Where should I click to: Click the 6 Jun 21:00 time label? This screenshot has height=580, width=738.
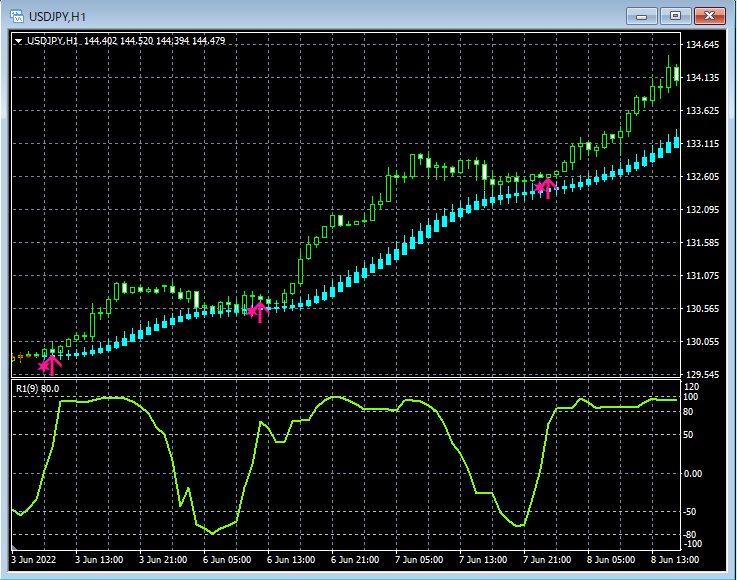click(355, 560)
